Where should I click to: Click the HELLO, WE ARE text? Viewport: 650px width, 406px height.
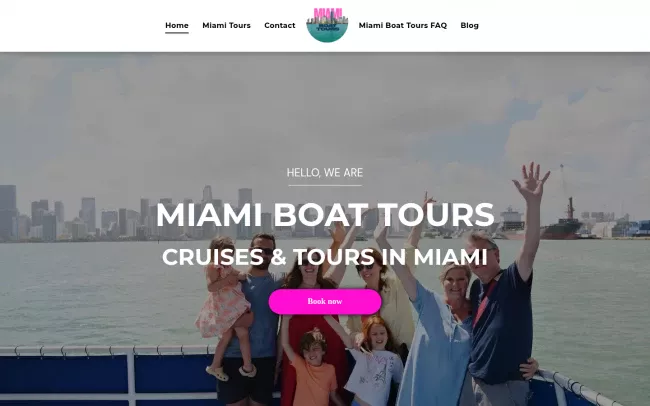325,173
